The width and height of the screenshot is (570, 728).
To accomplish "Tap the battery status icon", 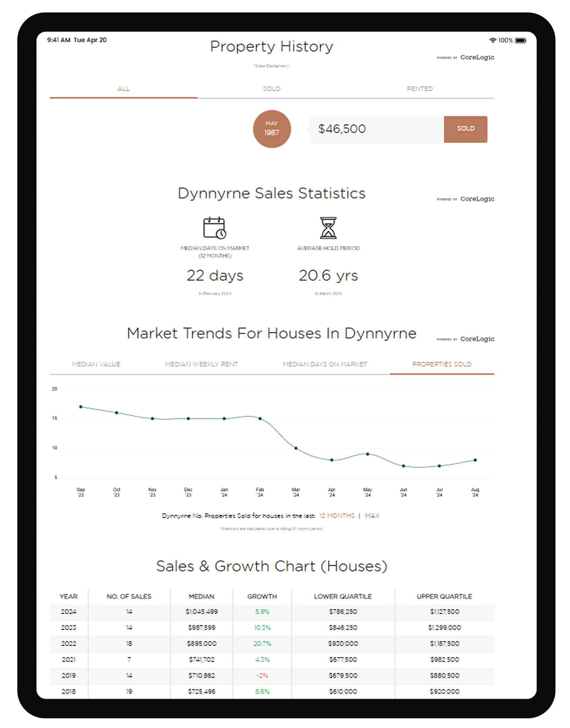I will (520, 41).
